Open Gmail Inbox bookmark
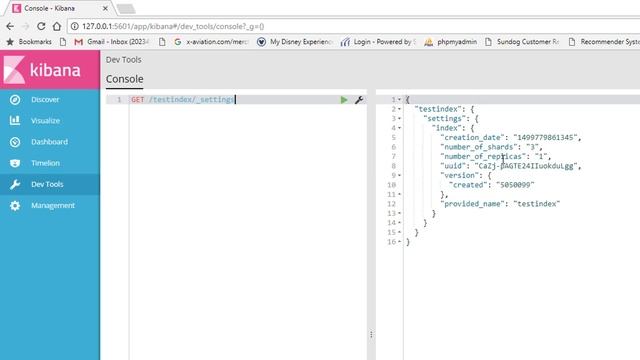This screenshot has width=640, height=360. (111, 42)
